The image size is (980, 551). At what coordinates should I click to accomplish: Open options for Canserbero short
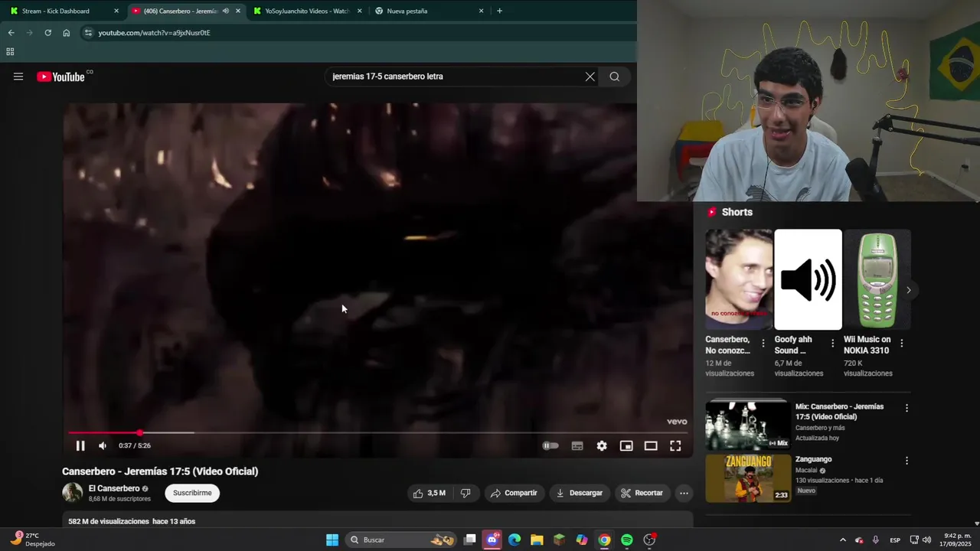click(763, 344)
